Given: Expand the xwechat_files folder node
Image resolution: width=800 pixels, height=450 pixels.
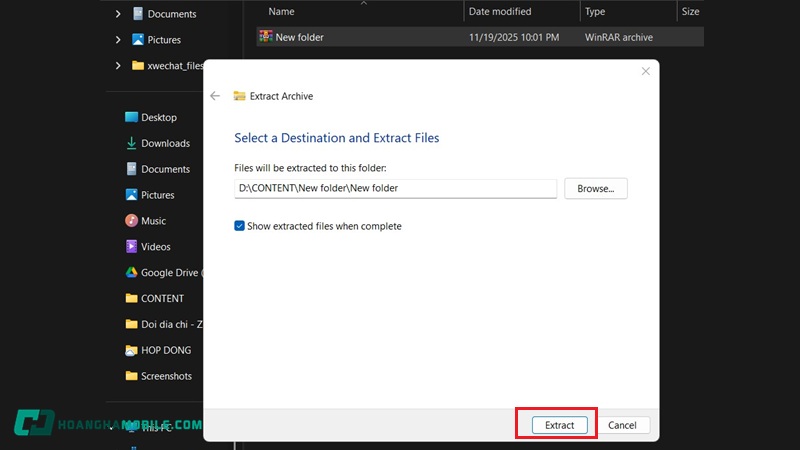Looking at the screenshot, I should click(118, 66).
